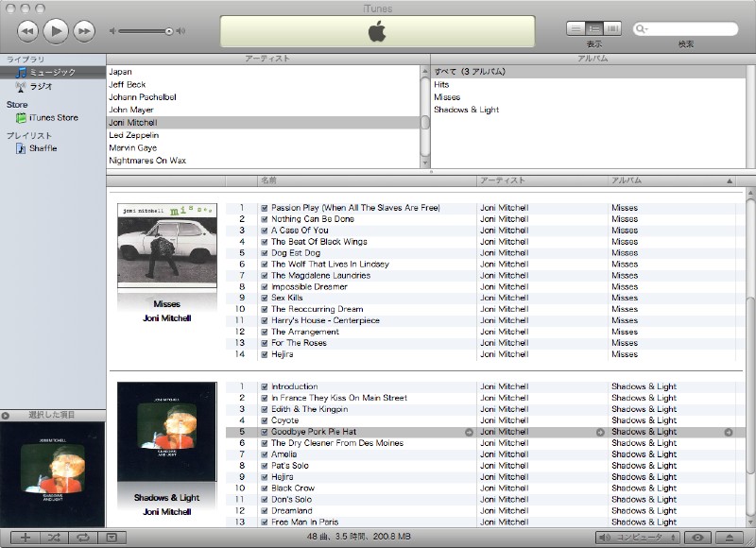Uncheck A Case Of You checkbox
This screenshot has height=548, width=756.
[x=265, y=231]
